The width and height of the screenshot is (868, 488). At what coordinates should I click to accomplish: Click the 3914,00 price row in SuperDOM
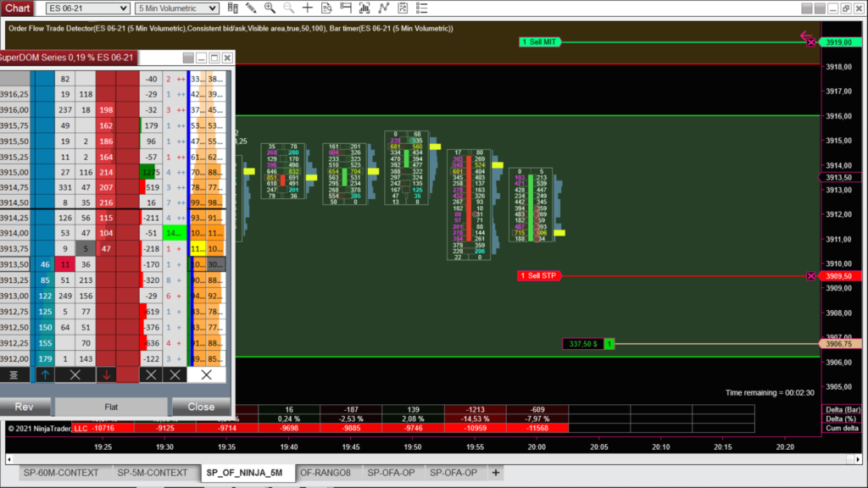[15, 233]
